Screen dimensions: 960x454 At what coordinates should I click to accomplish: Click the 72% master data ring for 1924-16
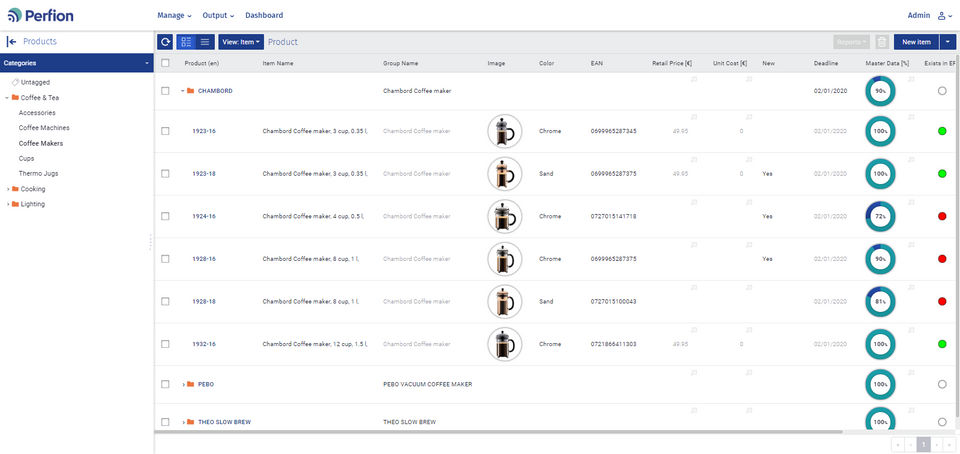tap(880, 216)
